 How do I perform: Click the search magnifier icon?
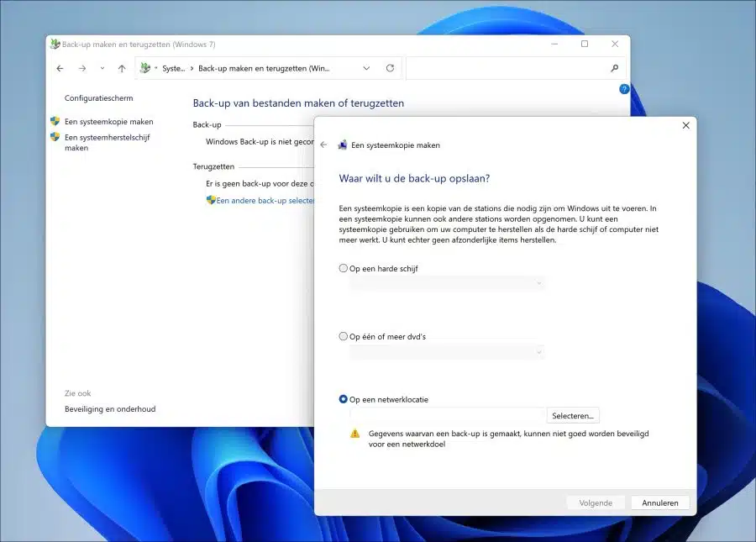pyautogui.click(x=614, y=68)
